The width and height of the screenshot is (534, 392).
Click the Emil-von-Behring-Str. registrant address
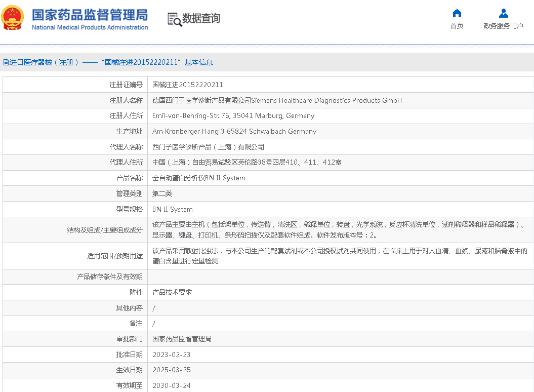point(233,115)
